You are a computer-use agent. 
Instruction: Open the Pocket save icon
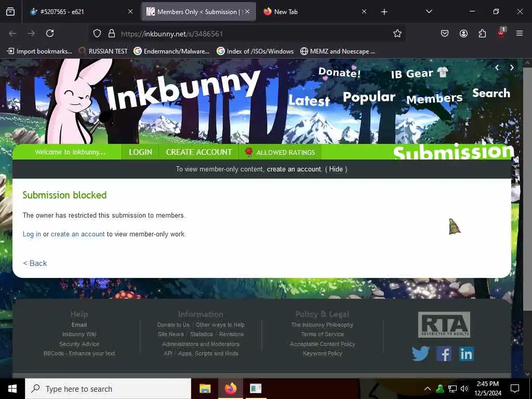pos(445,33)
